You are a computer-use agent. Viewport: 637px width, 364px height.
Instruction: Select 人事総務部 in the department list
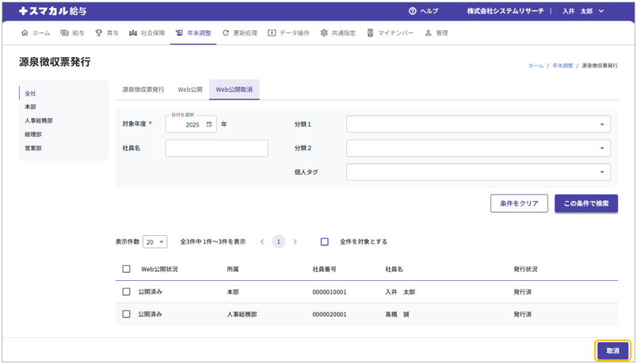(x=39, y=121)
